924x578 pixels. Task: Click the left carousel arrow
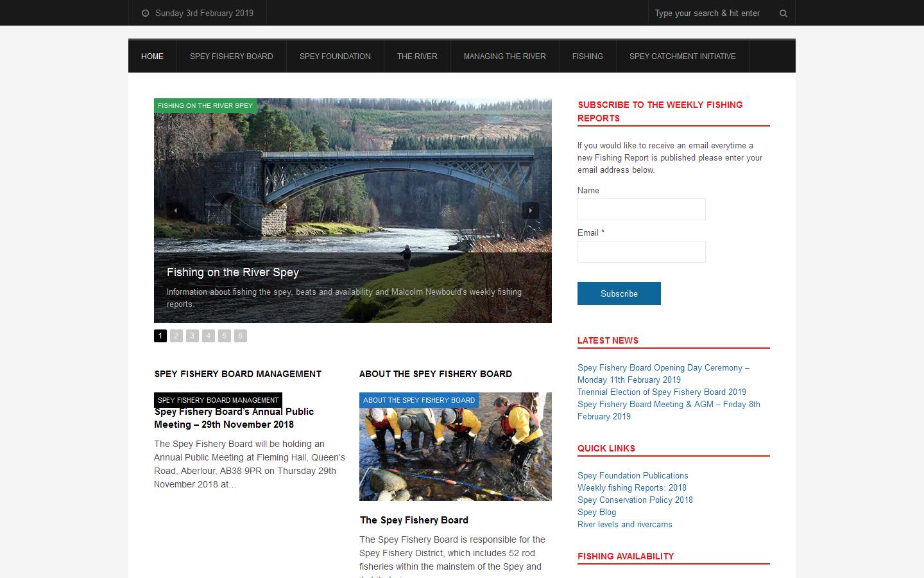point(174,211)
